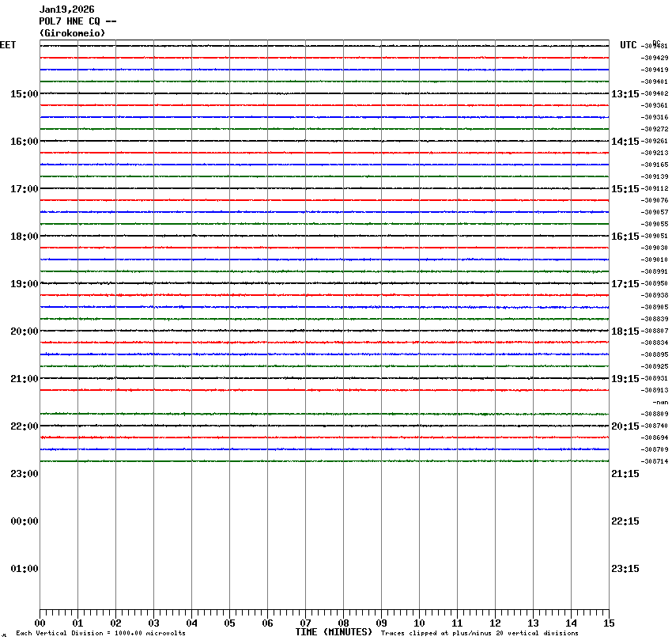Select the 13:15 UTC time label
672x644 pixels.
pos(625,94)
